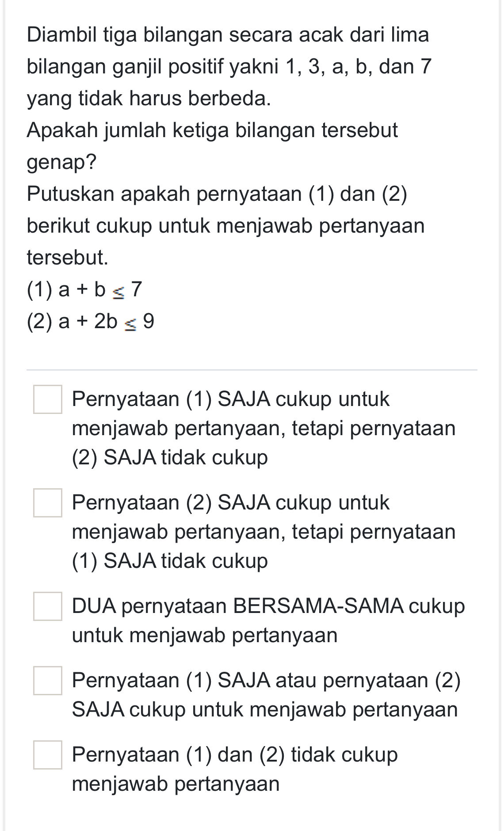The height and width of the screenshot is (831, 504).
Task: Click the phrase "yang tidak harus berbeda."
Action: coord(150,98)
